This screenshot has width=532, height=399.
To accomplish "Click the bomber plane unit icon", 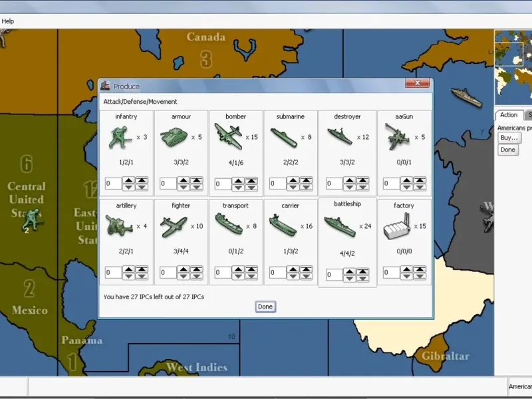I will coord(228,136).
